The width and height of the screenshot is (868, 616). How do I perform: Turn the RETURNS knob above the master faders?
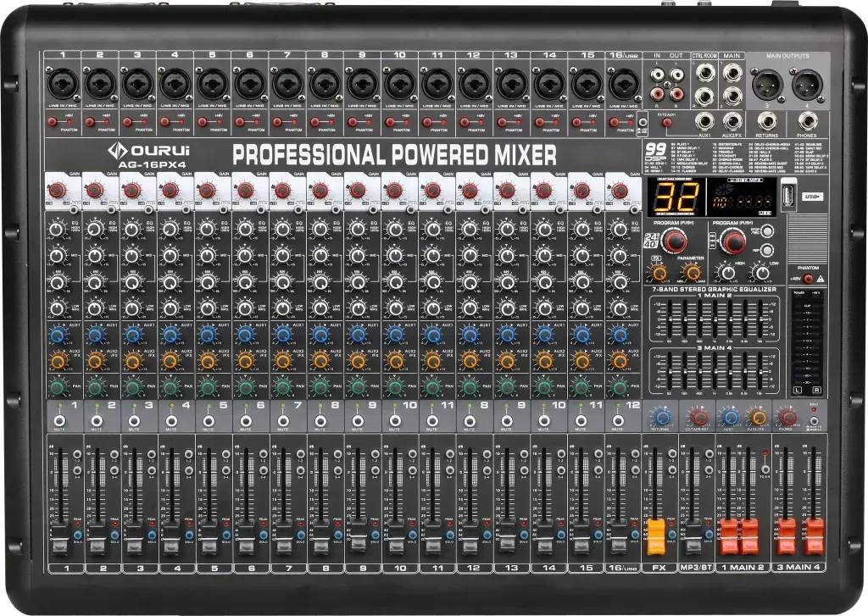[663, 417]
